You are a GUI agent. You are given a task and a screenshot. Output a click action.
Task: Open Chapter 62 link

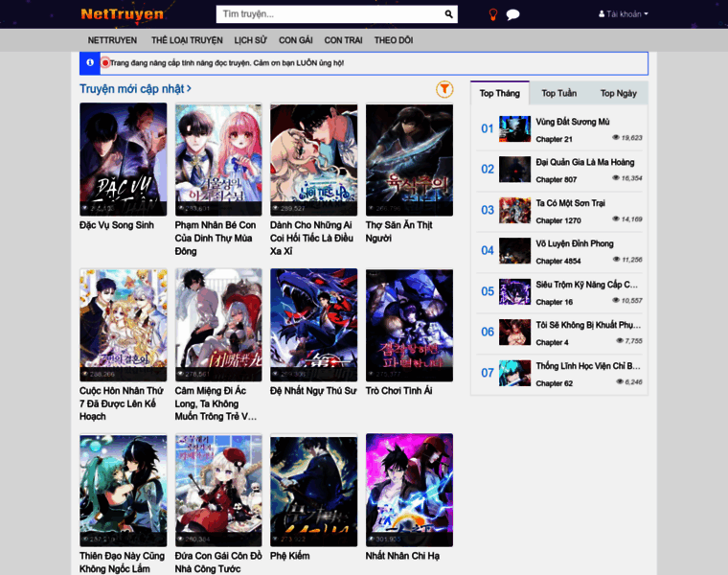coord(554,383)
